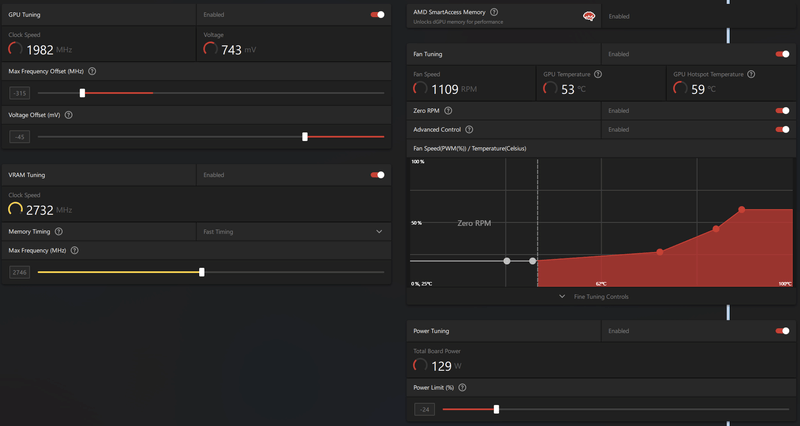The width and height of the screenshot is (800, 426).
Task: Open the Memory Timing Fast Timing dropdown
Action: [293, 232]
